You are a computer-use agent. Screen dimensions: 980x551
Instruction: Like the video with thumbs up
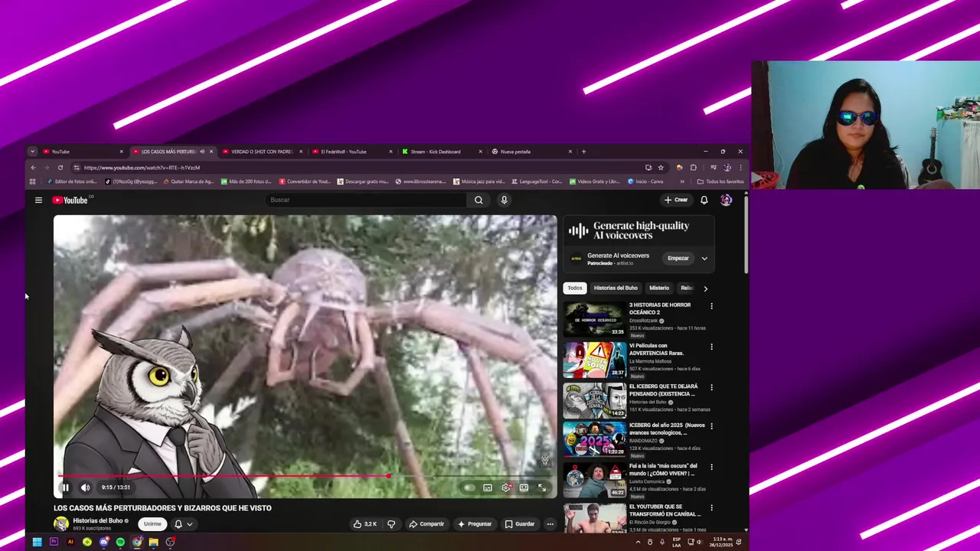tap(365, 524)
